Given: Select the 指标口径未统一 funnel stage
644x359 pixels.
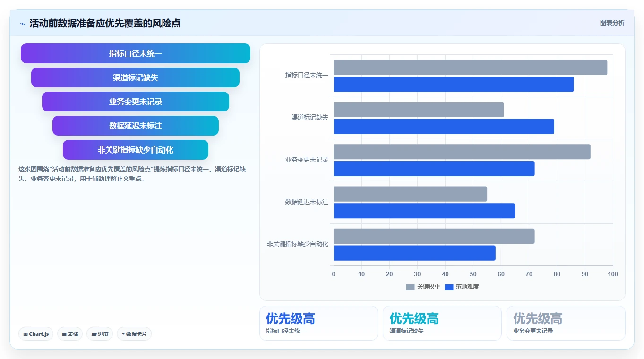Looking at the screenshot, I should click(x=136, y=53).
